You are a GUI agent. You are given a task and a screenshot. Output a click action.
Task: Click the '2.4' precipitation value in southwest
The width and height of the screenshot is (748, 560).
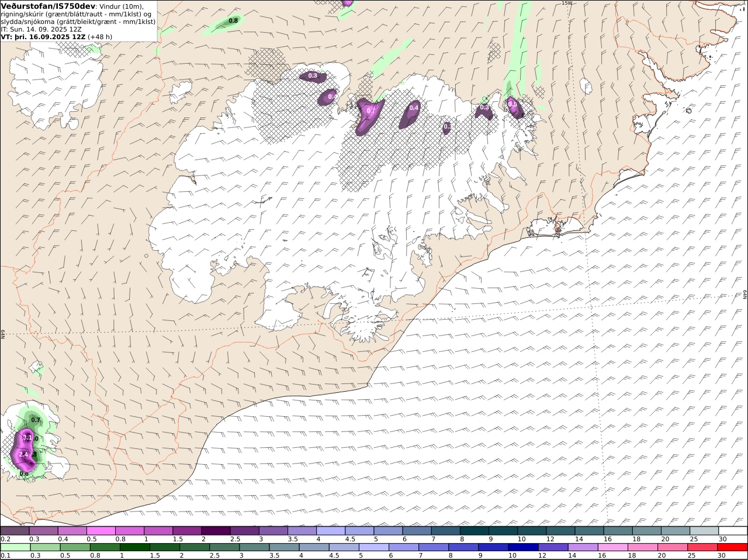coord(24,454)
